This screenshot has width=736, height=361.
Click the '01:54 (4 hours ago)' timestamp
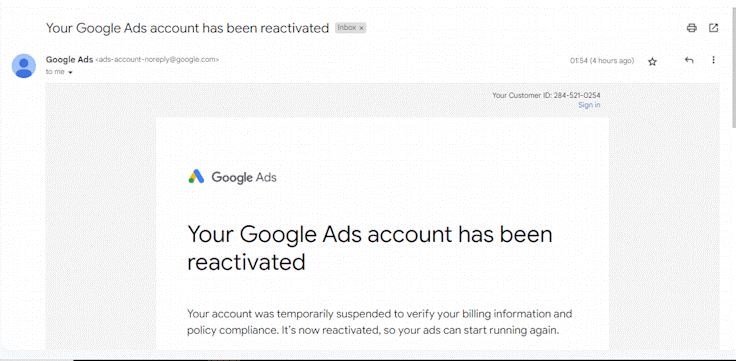(602, 61)
